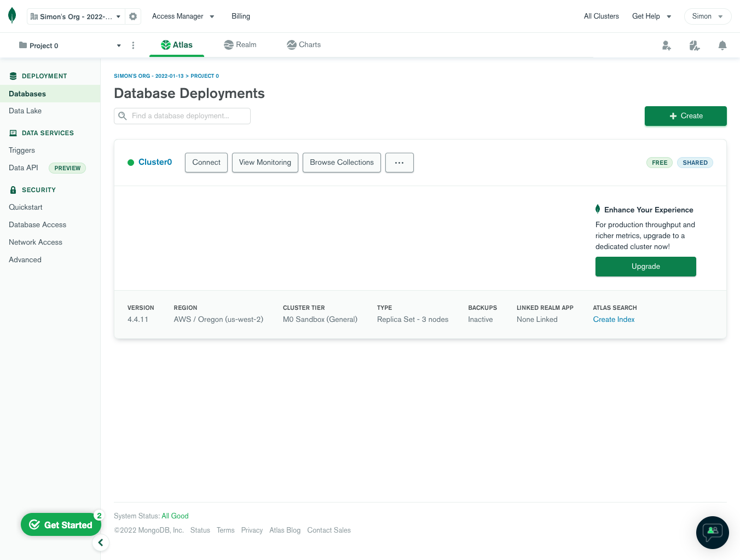Click the None Linked realm app value
The width and height of the screenshot is (740, 560).
point(537,319)
